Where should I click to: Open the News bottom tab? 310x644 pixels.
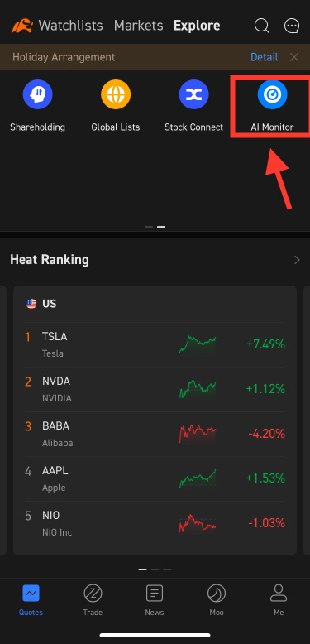pyautogui.click(x=155, y=599)
